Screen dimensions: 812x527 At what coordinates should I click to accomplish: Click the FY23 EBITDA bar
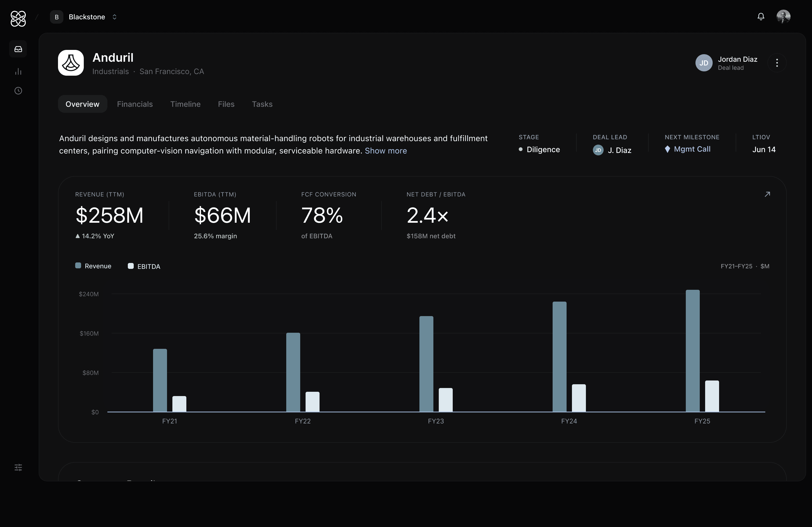coord(445,400)
